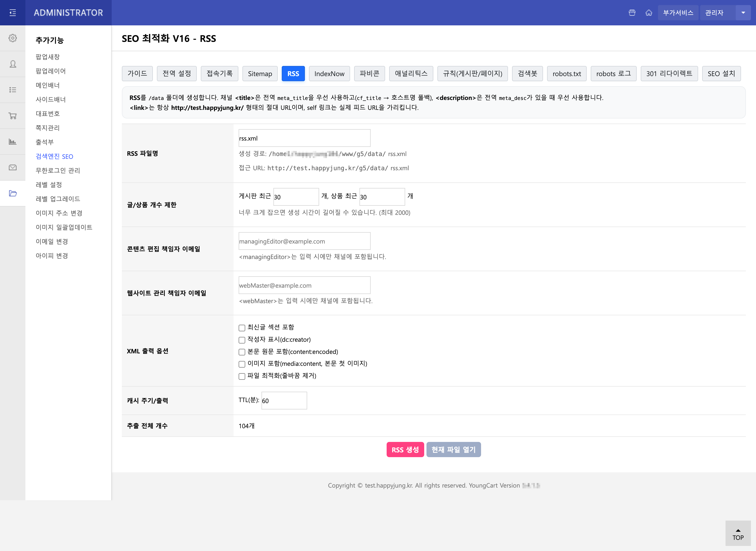Screen dimensions: 756x551
Task: Open the mail envelope sidebar icon
Action: (x=13, y=167)
